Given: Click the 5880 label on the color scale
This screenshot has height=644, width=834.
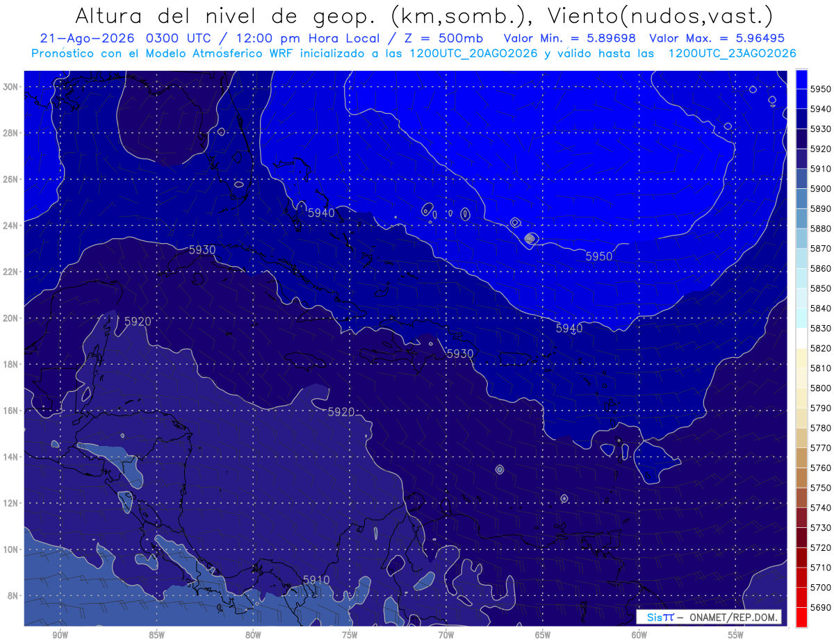Looking at the screenshot, I should tap(821, 229).
